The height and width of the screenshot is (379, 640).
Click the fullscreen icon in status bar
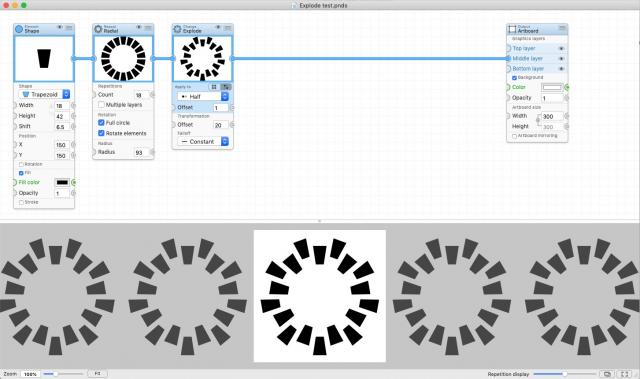point(625,374)
